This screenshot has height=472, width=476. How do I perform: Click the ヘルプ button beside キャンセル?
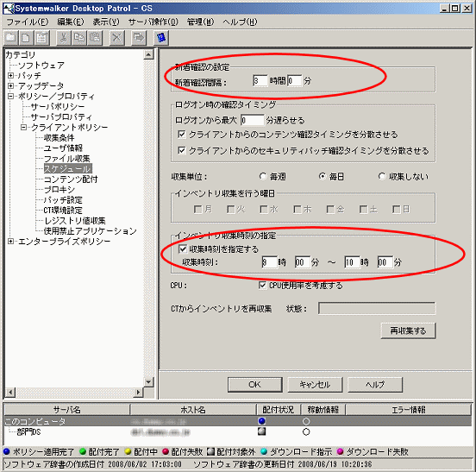pos(375,385)
